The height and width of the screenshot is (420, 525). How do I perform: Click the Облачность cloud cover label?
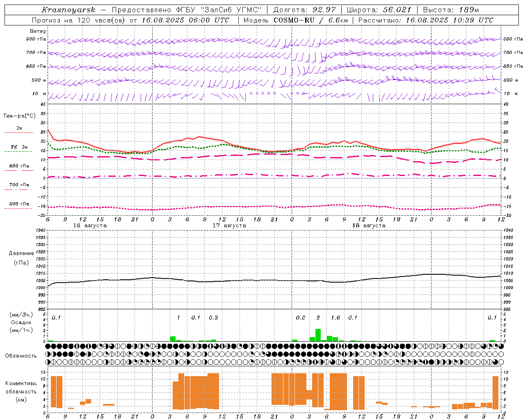click(x=21, y=356)
